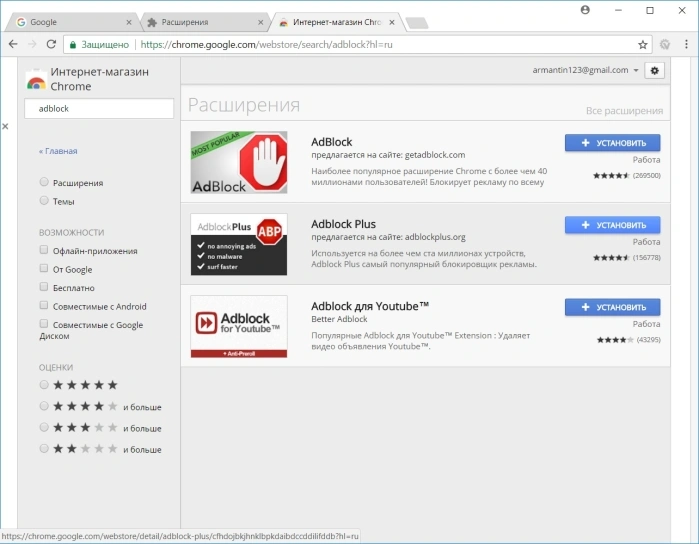Open Chrome three-dot menu
This screenshot has height=544, width=699.
(x=686, y=44)
